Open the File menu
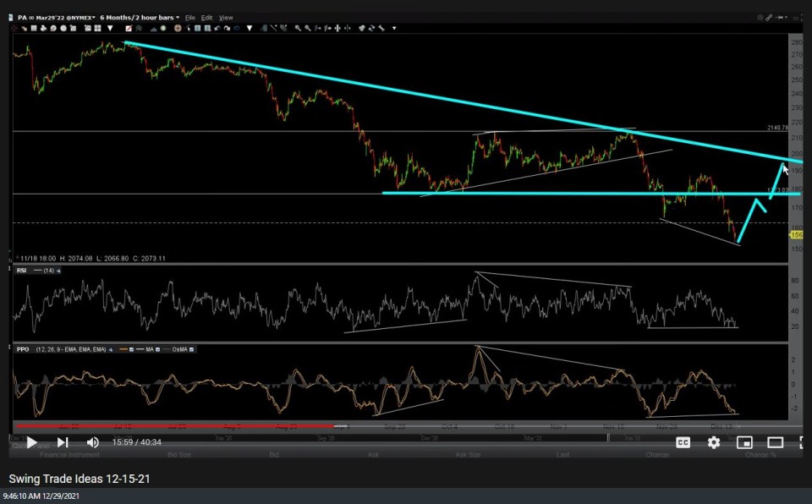 tap(189, 17)
